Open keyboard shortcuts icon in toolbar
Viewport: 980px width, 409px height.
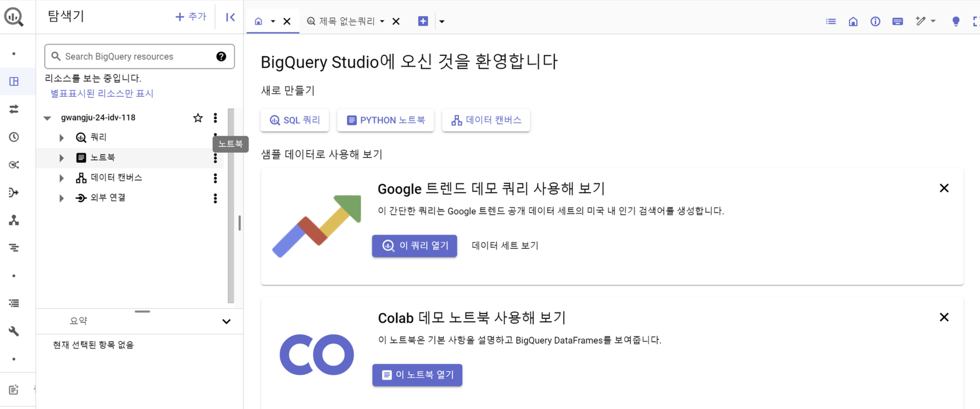tap(898, 21)
